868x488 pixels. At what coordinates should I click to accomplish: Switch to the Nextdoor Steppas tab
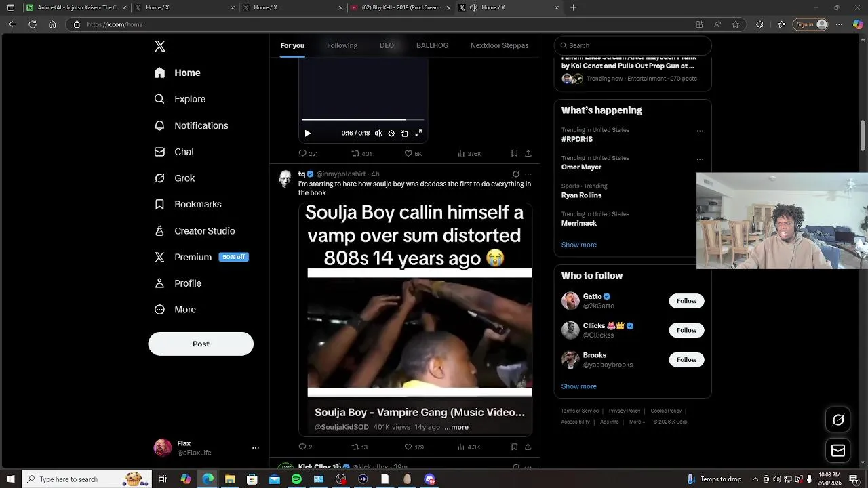coord(500,45)
